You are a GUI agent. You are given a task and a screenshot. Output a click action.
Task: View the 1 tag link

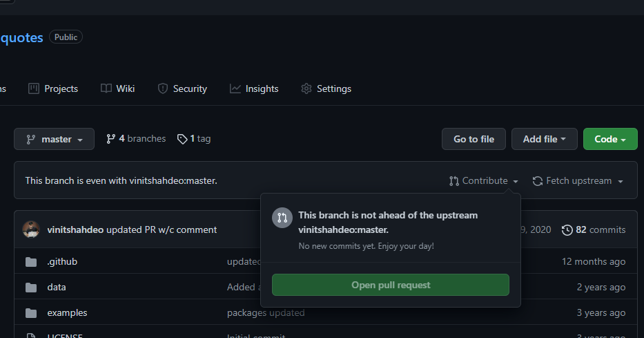194,138
